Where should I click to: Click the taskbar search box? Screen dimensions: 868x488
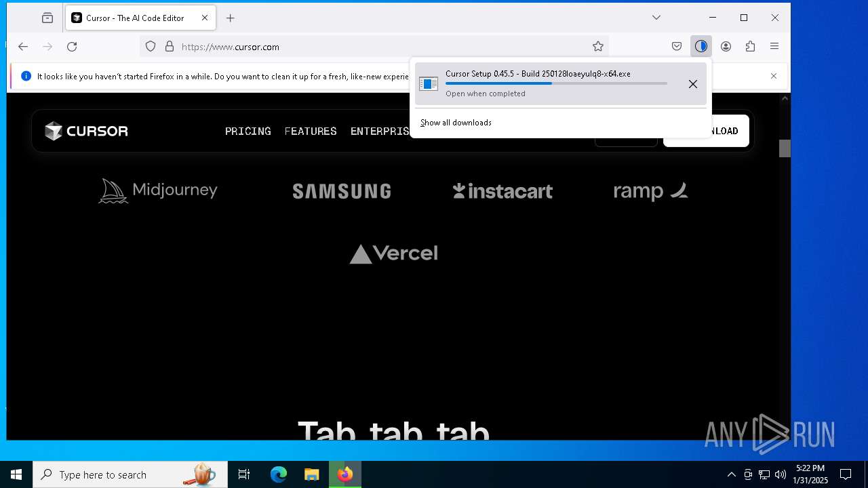pos(130,474)
